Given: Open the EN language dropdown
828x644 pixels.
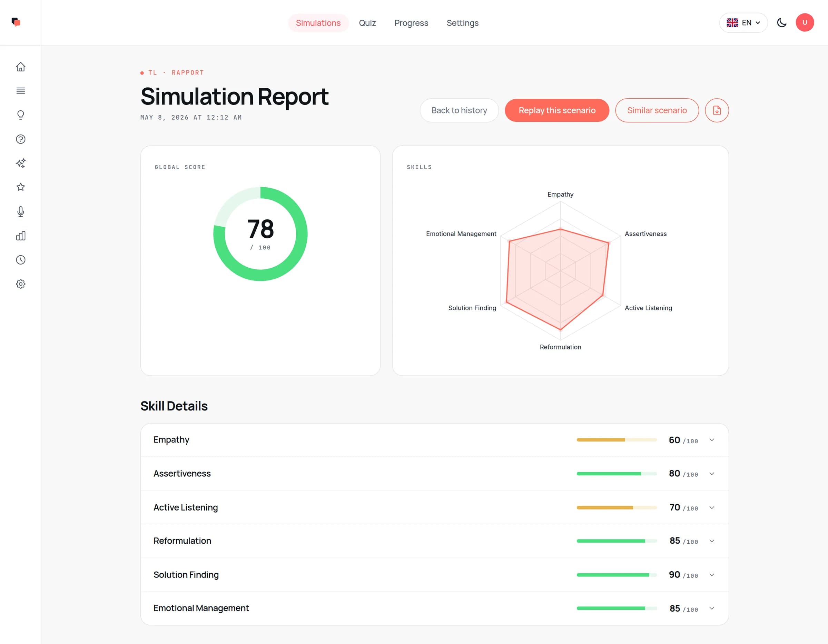Looking at the screenshot, I should [x=743, y=23].
